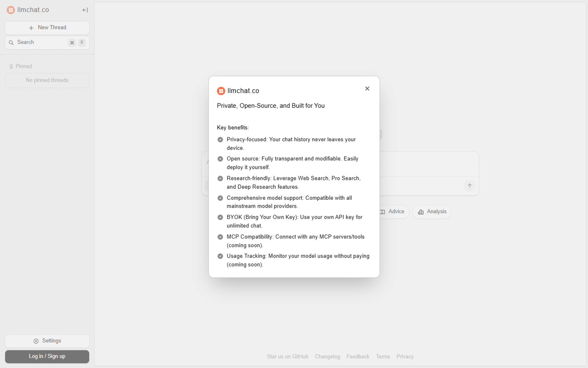Click the 'Key benefits:' label
This screenshot has width=588, height=368.
(x=233, y=128)
